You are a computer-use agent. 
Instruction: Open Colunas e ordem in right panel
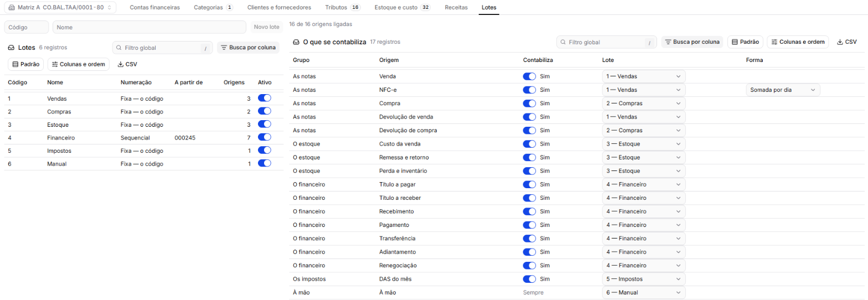point(798,42)
